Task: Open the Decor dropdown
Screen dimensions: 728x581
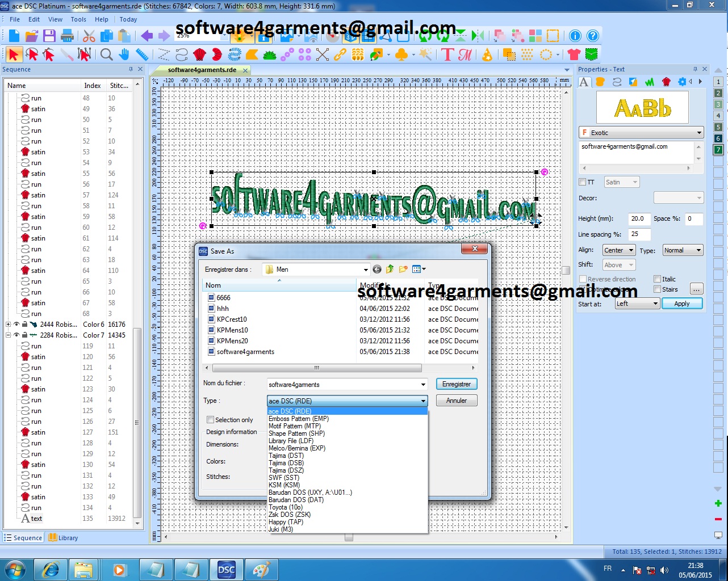Action: point(679,197)
